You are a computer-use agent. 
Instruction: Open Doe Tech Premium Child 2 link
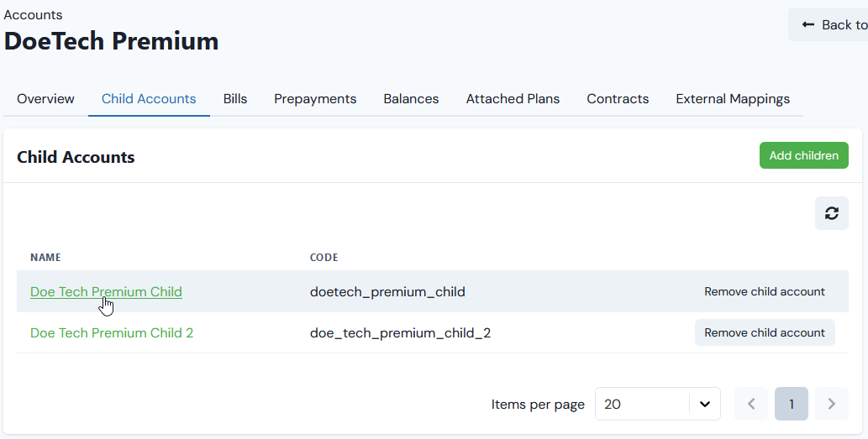[112, 333]
